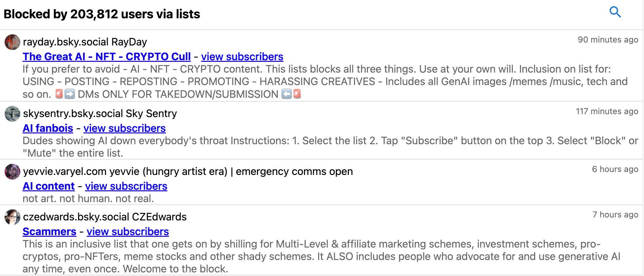The image size is (644, 276).
Task: View subscribers of the CRYPTO Cull list
Action: [x=242, y=57]
